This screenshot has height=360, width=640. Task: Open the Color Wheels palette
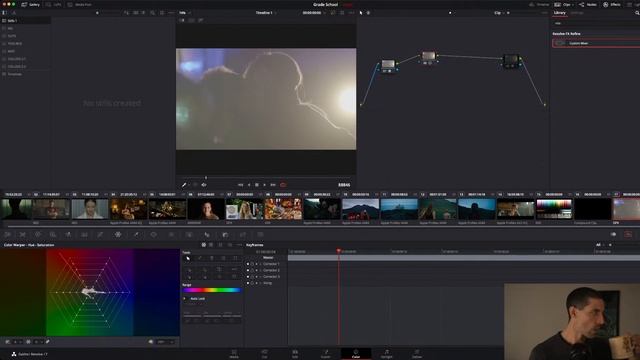pyautogui.click(x=38, y=235)
